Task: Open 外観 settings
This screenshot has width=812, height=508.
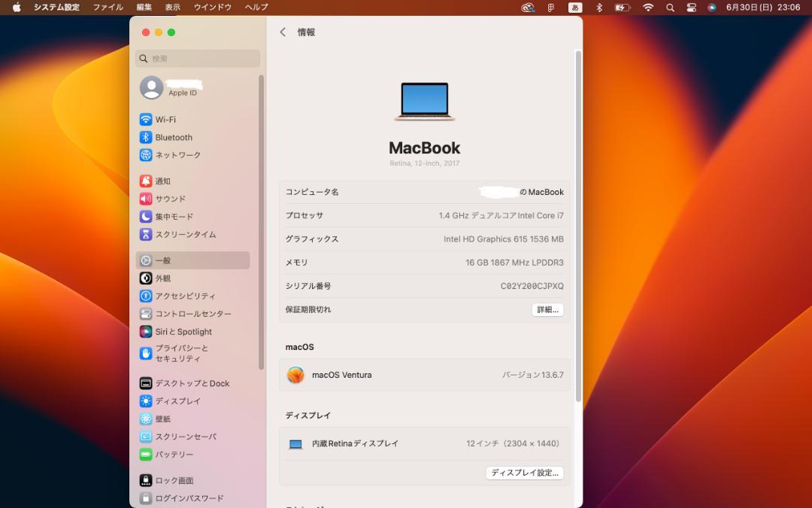Action: tap(192, 278)
